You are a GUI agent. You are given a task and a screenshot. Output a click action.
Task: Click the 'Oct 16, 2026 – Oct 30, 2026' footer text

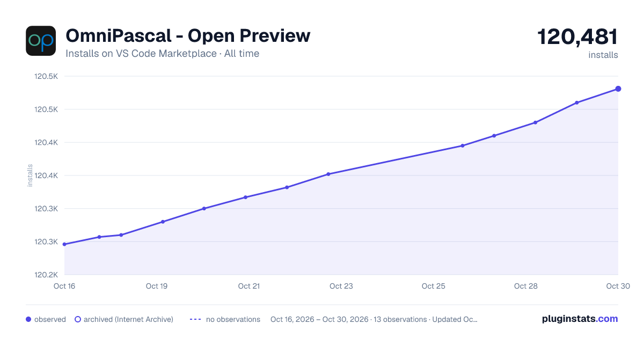pos(319,319)
